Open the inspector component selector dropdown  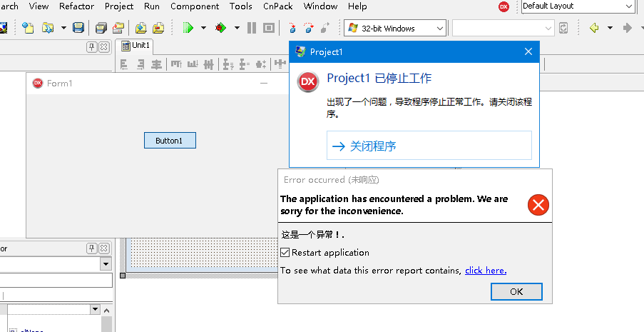coord(106,263)
